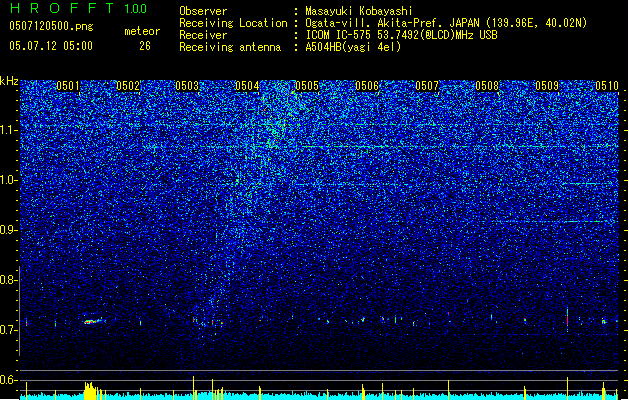Click the 0510 time marker

pos(607,86)
